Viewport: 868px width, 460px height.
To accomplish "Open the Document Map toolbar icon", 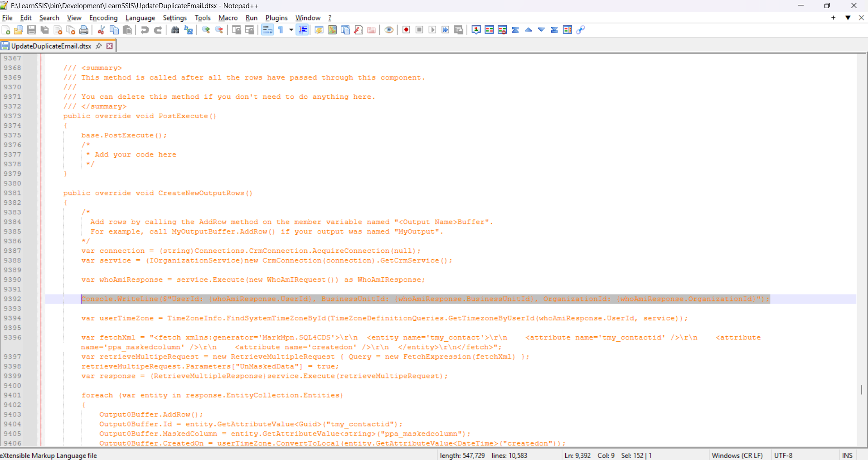I will [x=332, y=30].
